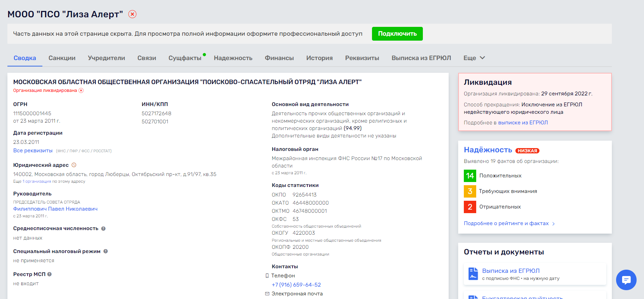Screen dimensions: 644x299
Task: Click the Положительных facts label
Action: click(x=500, y=176)
